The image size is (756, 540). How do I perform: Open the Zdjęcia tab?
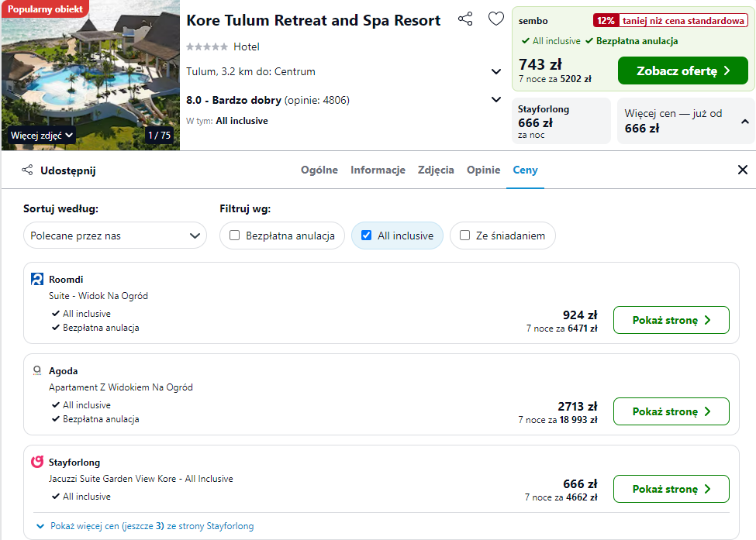(x=436, y=170)
